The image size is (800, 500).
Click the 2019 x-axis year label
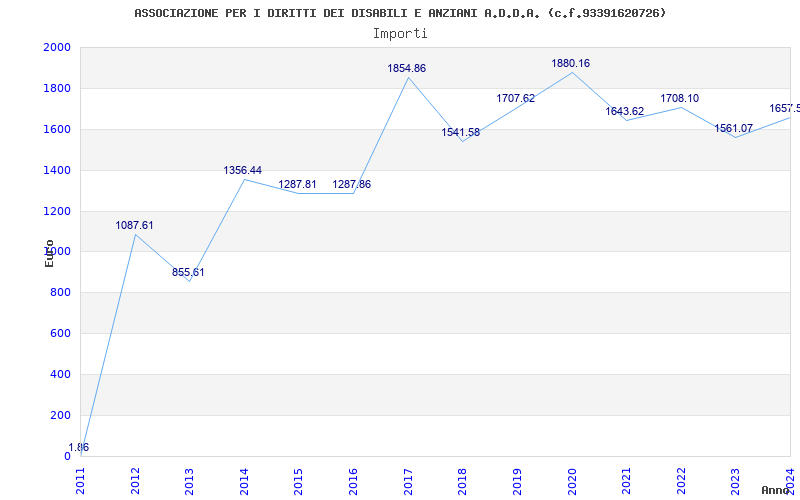coord(517,482)
